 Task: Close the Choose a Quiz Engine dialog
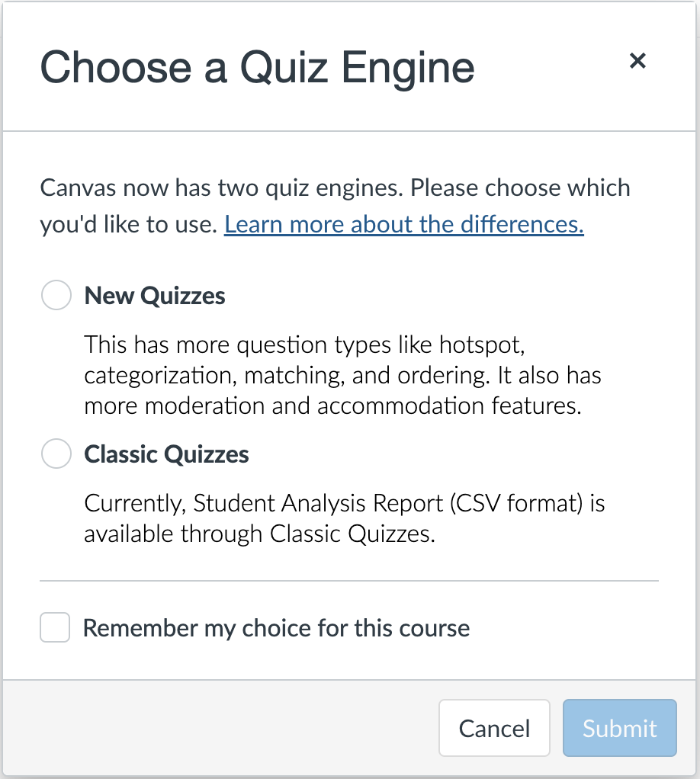tap(638, 61)
